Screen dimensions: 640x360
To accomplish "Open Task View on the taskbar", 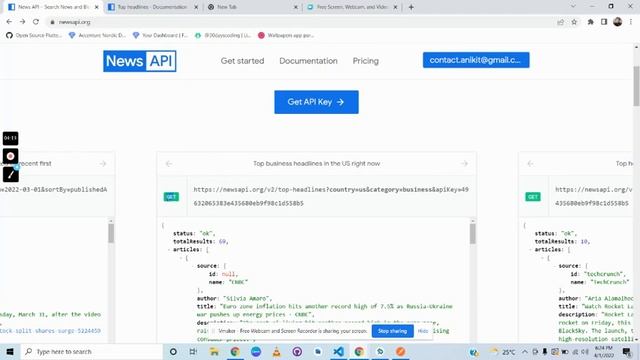I will click(193, 351).
